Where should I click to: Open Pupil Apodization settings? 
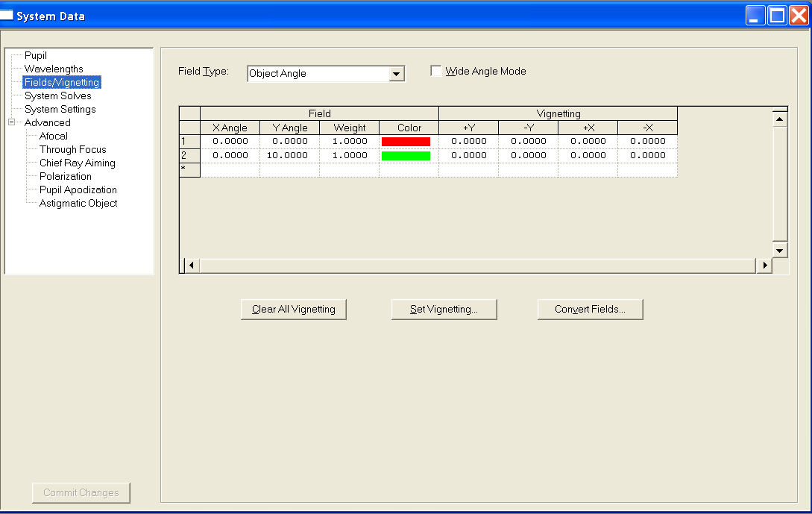click(x=78, y=189)
